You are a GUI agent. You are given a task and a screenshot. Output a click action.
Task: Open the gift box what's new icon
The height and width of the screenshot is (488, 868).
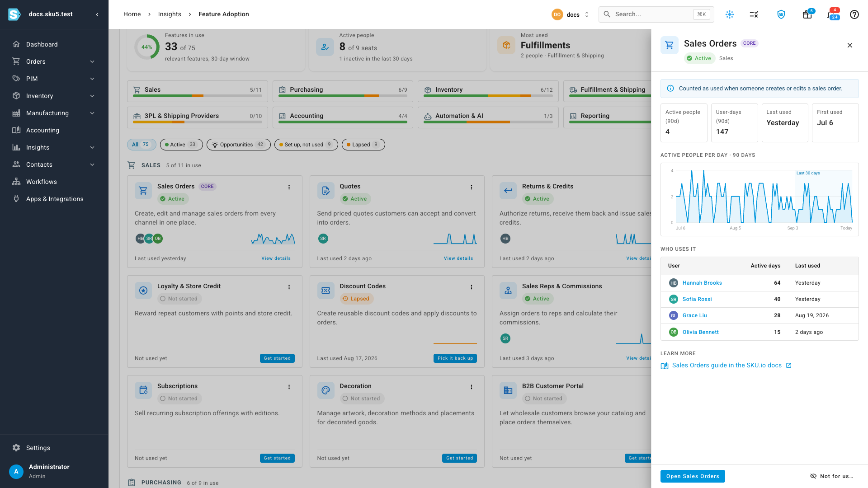click(807, 14)
